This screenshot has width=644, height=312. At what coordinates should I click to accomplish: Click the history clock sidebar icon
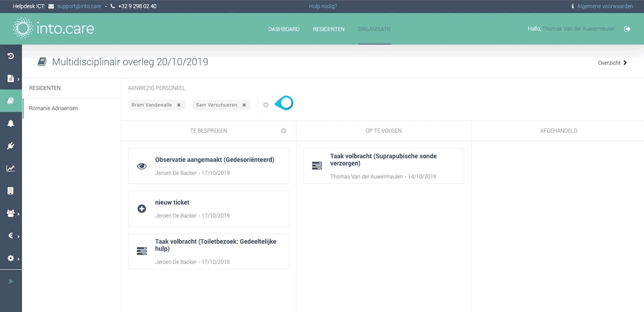[x=11, y=56]
